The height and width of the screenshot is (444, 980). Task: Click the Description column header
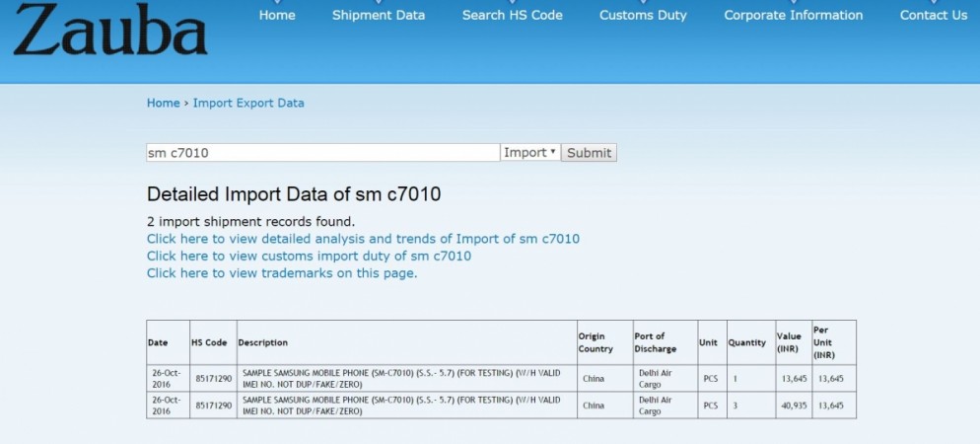pos(407,342)
